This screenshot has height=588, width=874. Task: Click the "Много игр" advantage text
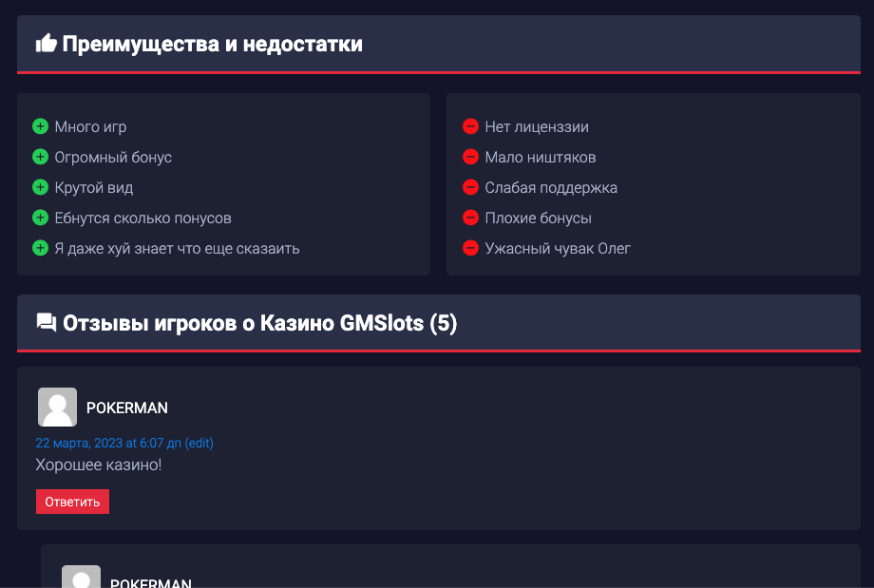point(90,126)
